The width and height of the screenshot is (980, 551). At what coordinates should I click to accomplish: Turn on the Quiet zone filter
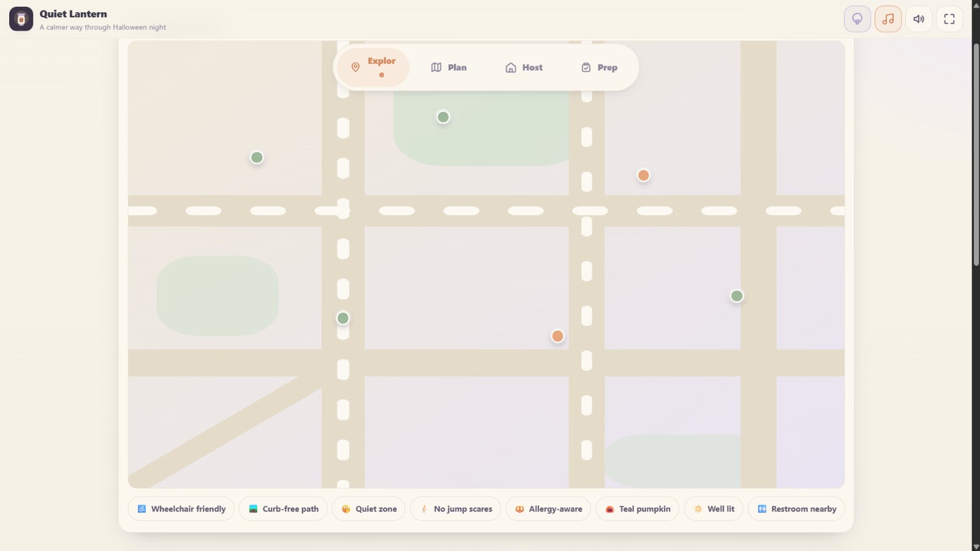tap(369, 509)
